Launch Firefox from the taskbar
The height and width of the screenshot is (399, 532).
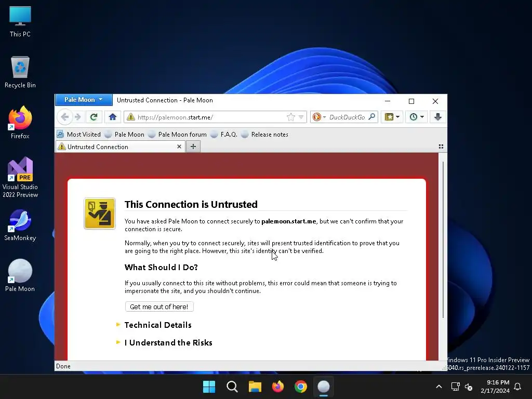[278, 387]
